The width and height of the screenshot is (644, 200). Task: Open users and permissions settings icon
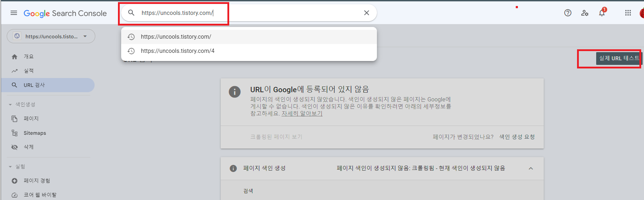[x=585, y=13]
